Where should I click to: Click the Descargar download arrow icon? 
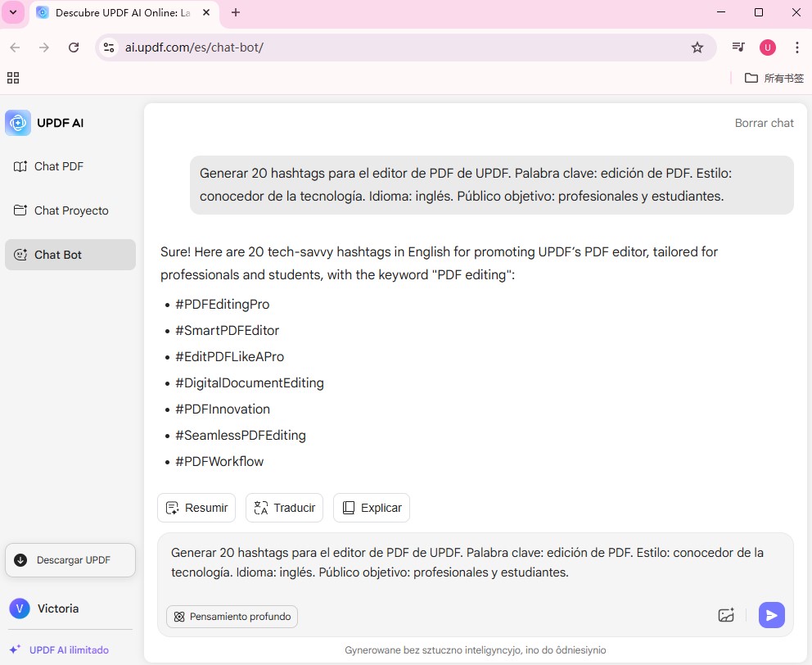tap(20, 560)
